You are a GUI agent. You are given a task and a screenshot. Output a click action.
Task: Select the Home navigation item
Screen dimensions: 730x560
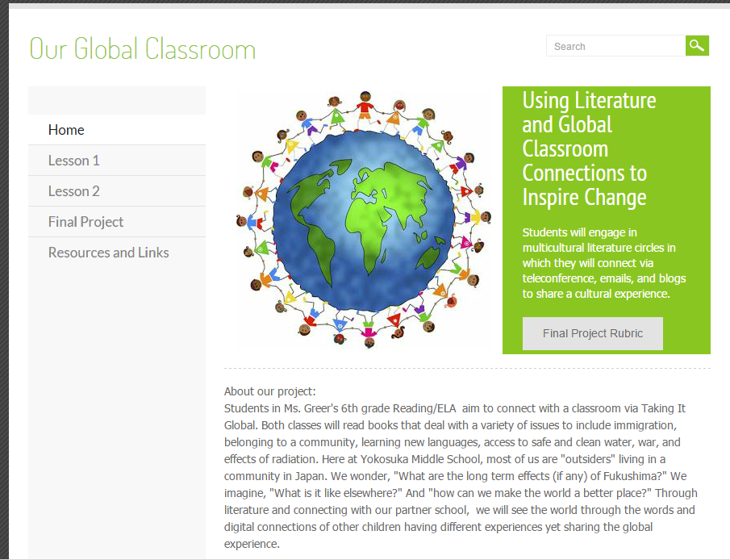tap(66, 130)
